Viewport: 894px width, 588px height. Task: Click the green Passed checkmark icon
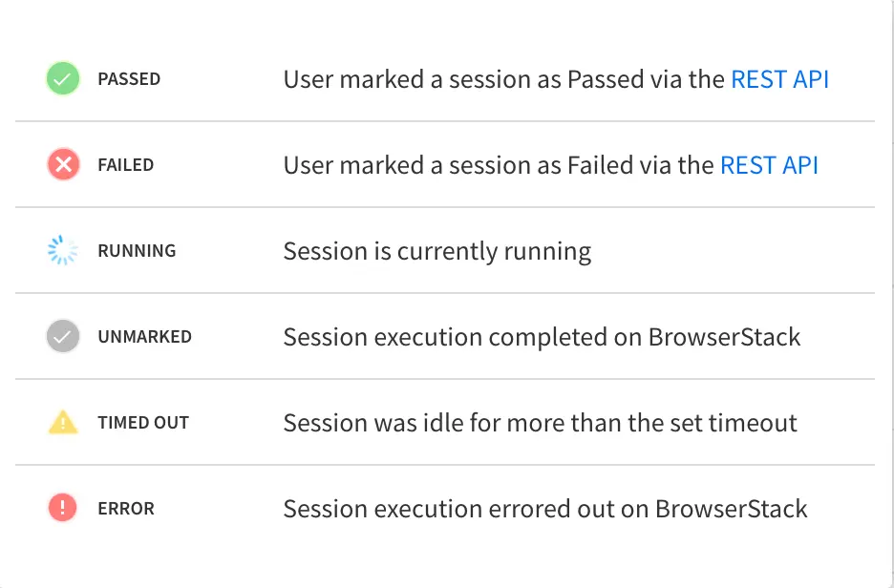click(x=63, y=79)
